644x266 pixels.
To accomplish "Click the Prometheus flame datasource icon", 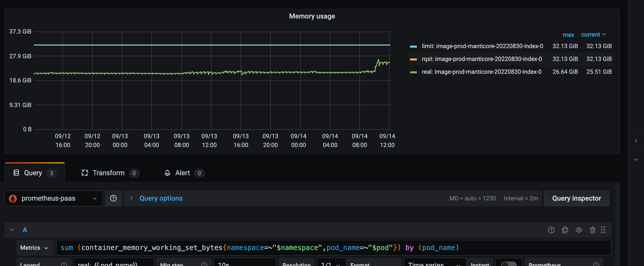I will [13, 198].
